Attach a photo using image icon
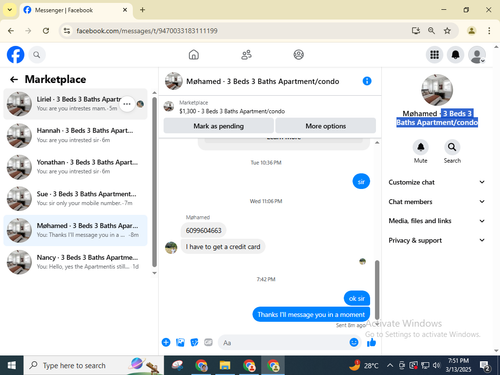Image resolution: width=500 pixels, height=375 pixels. pyautogui.click(x=180, y=342)
